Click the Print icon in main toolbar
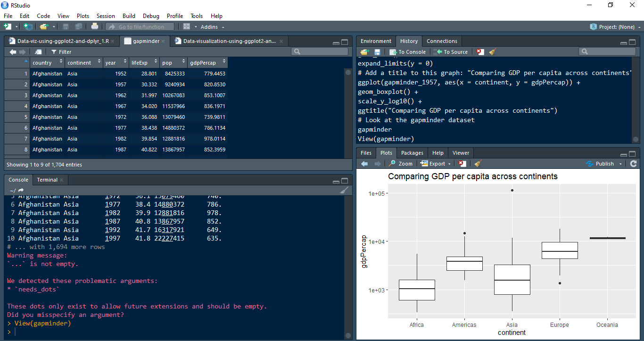Image resolution: width=644 pixels, height=341 pixels. click(x=95, y=27)
